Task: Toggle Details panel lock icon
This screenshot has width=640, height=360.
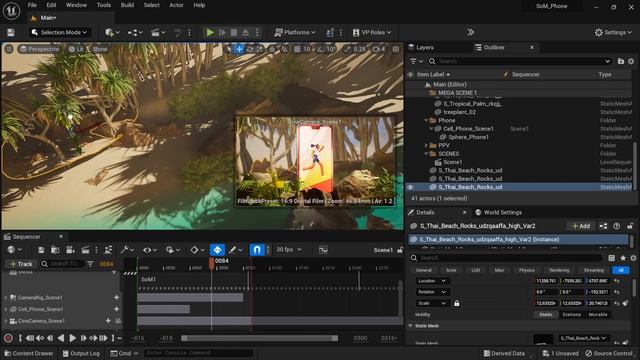Action: [630, 226]
